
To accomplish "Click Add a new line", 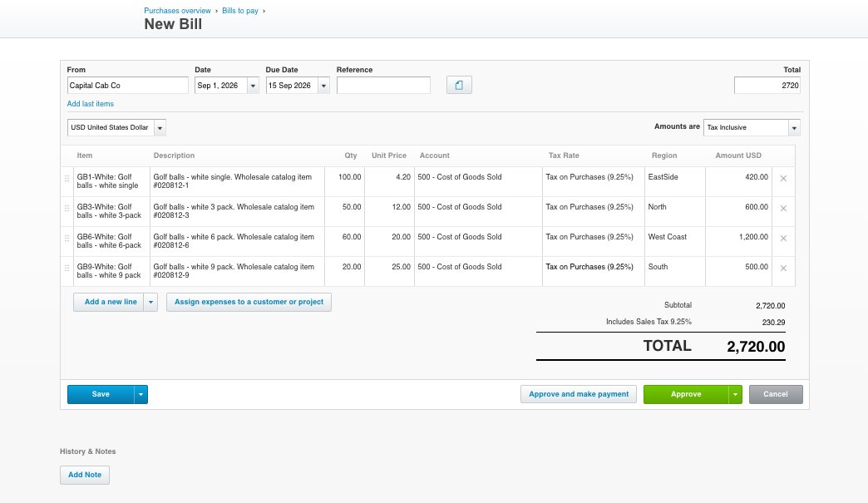I will pyautogui.click(x=109, y=302).
